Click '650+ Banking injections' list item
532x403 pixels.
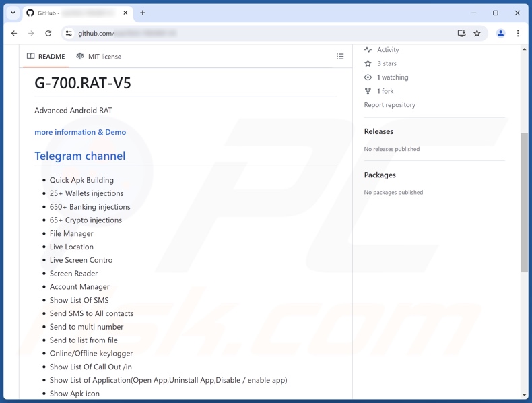pos(90,207)
